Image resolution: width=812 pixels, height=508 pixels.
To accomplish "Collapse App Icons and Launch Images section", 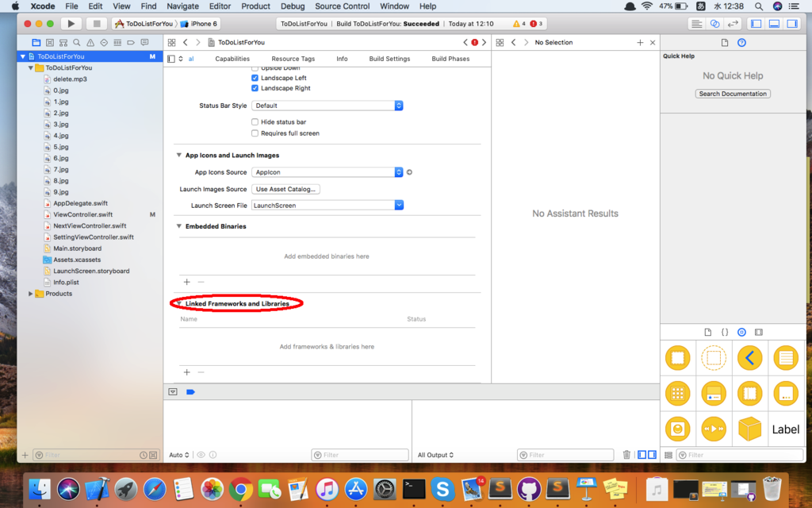I will pos(179,155).
